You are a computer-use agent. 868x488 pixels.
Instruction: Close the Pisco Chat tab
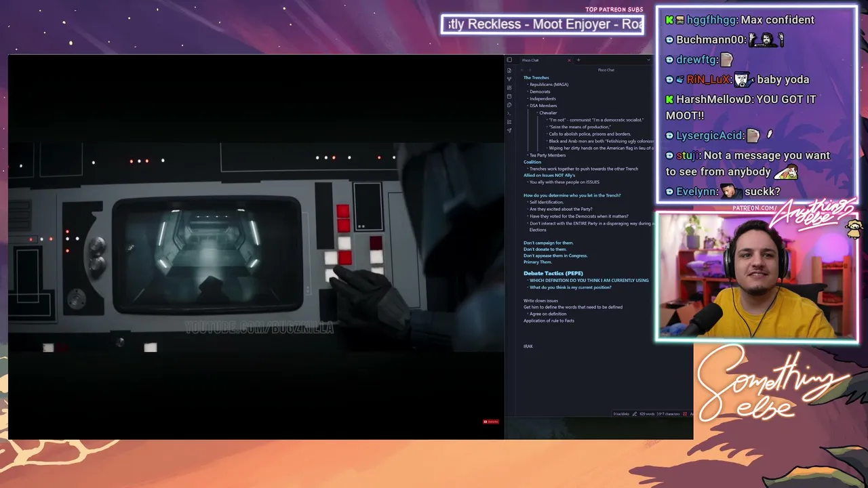point(569,60)
